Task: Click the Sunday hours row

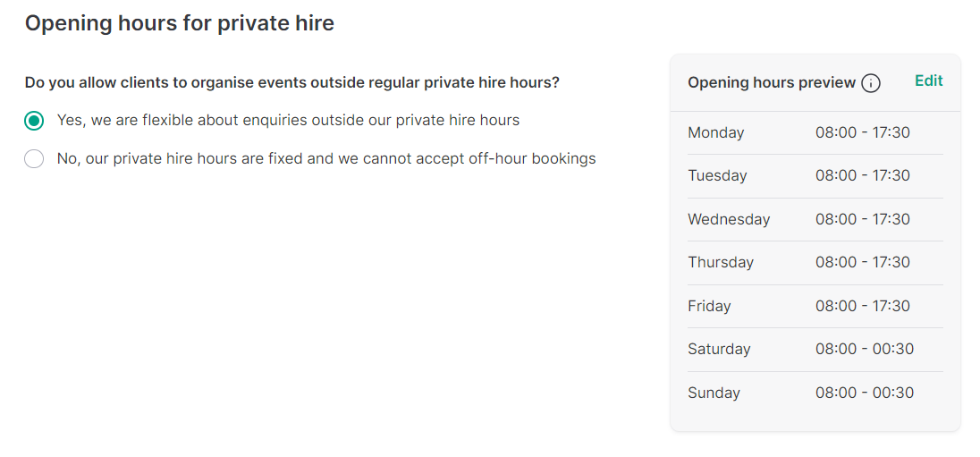Action: pos(815,393)
